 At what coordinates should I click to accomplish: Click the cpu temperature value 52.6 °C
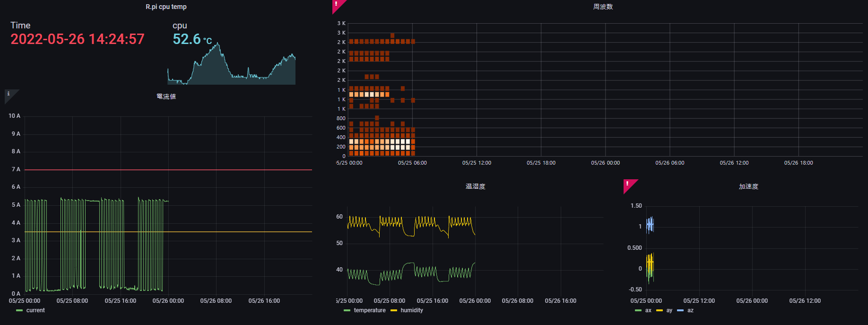point(192,39)
